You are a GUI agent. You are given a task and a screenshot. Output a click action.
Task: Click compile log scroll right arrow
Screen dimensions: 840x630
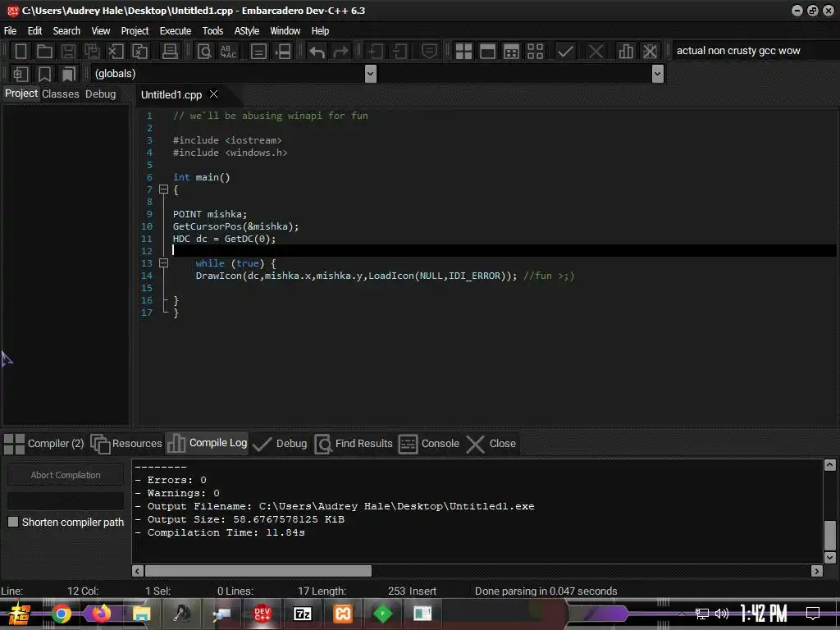point(816,571)
